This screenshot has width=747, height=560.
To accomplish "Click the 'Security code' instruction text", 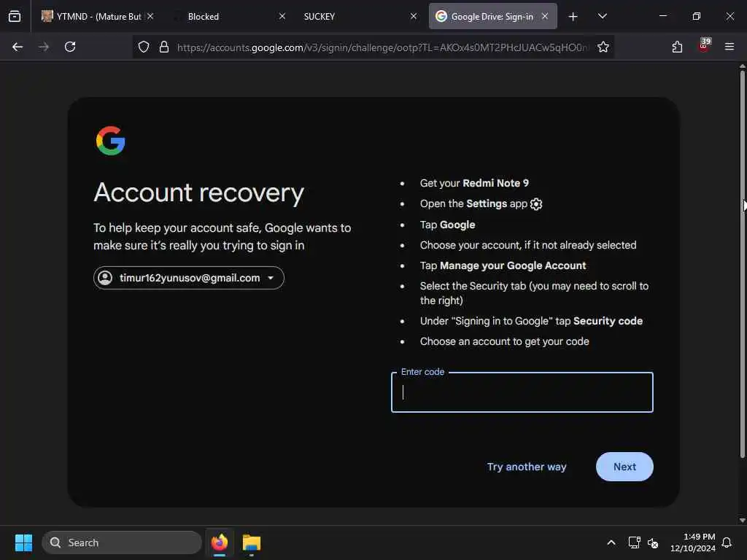I will pyautogui.click(x=608, y=321).
